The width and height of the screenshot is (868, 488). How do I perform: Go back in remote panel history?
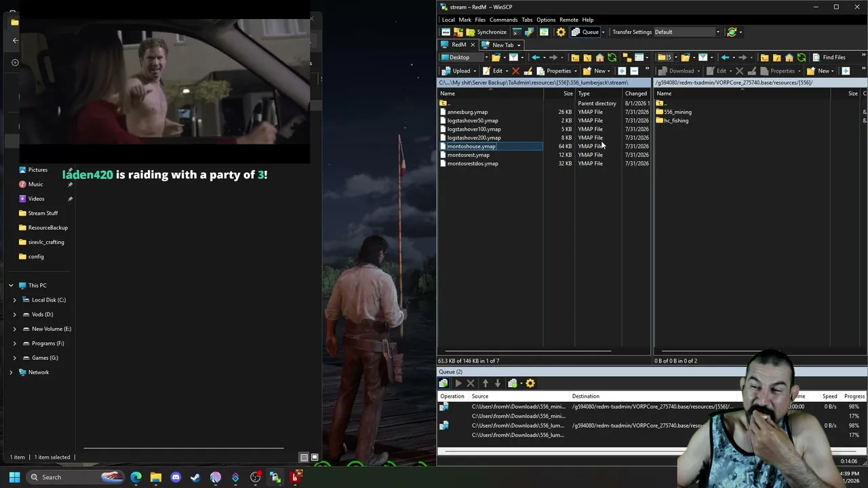725,58
